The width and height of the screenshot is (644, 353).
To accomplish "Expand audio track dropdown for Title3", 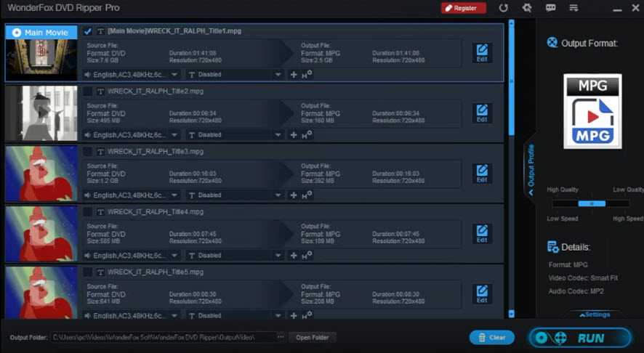I will pos(174,195).
